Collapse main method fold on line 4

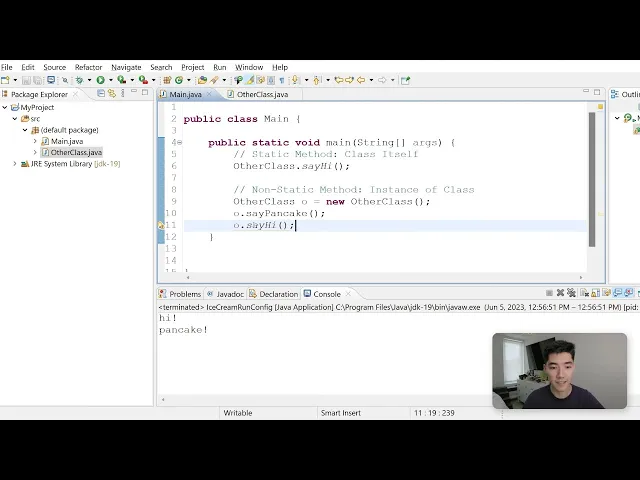tap(180, 142)
